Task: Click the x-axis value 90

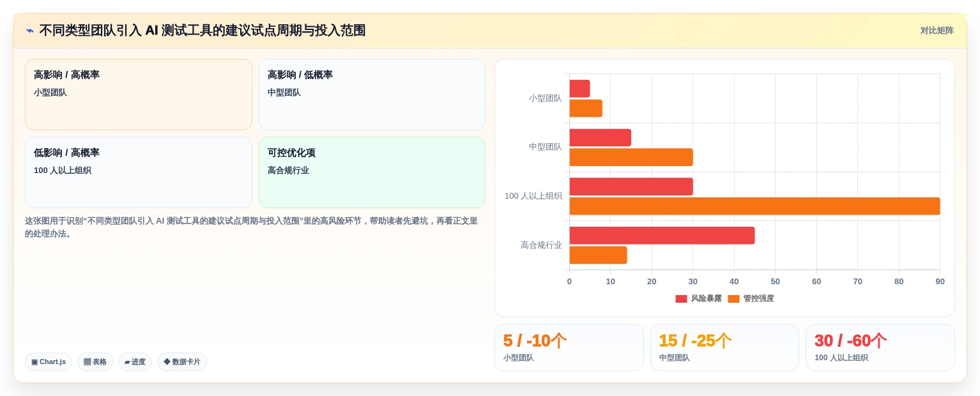Action: coord(940,282)
